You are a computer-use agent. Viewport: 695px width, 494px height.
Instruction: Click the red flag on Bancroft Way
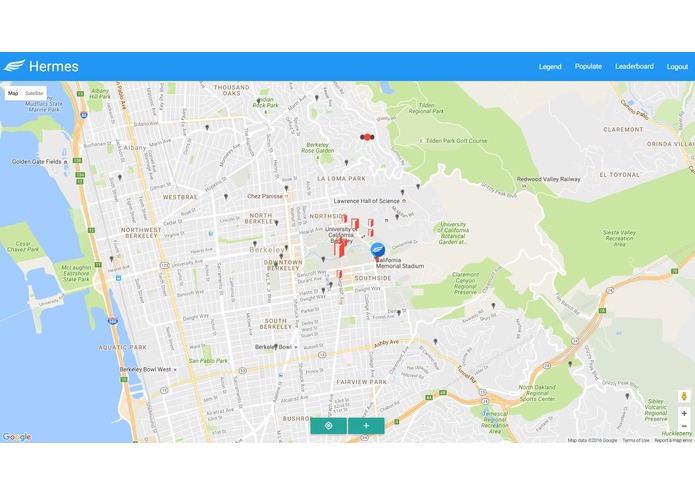pyautogui.click(x=339, y=274)
